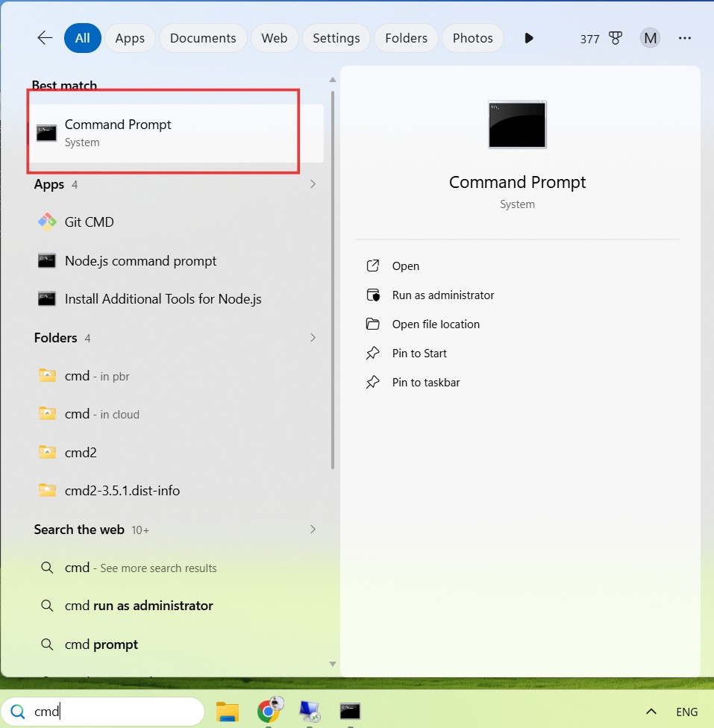714x728 pixels.
Task: Open cmd folder in cloud
Action: [x=177, y=414]
